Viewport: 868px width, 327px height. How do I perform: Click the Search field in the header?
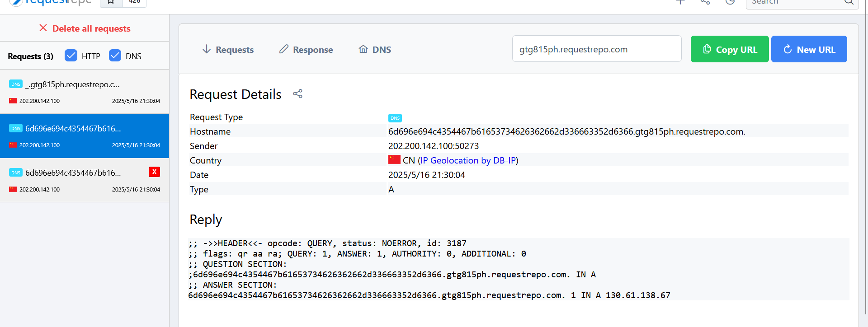(x=802, y=3)
